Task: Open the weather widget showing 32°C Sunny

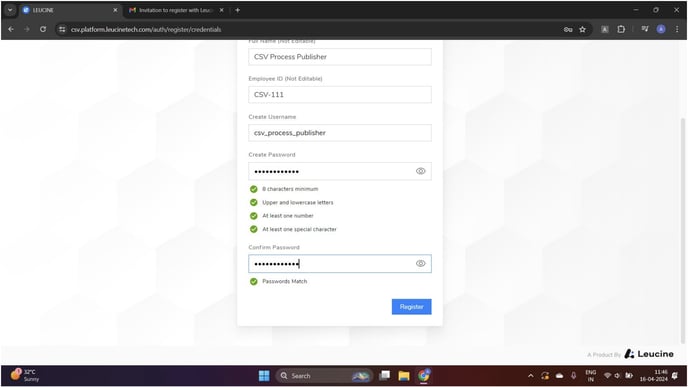Action: [x=25, y=375]
